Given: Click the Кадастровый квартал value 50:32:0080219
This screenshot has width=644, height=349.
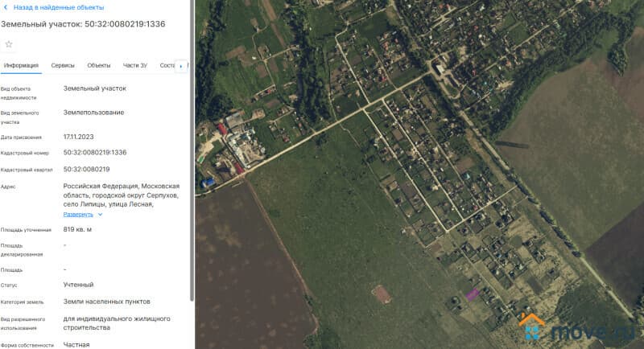Looking at the screenshot, I should (x=86, y=169).
